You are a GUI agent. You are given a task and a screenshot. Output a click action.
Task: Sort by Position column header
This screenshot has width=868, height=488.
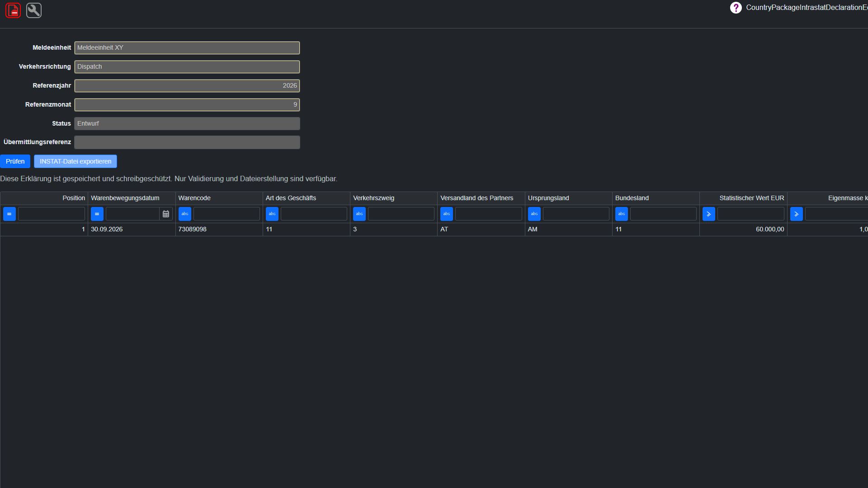click(x=44, y=198)
